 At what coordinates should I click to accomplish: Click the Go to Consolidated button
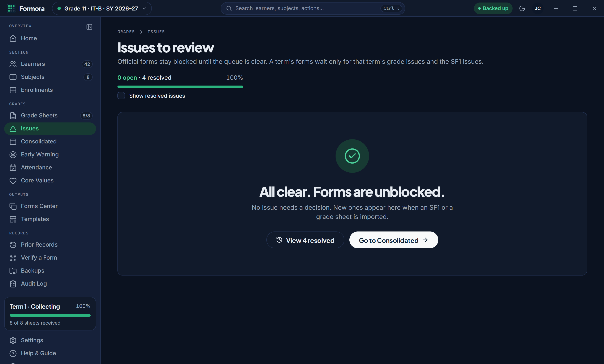pyautogui.click(x=394, y=240)
